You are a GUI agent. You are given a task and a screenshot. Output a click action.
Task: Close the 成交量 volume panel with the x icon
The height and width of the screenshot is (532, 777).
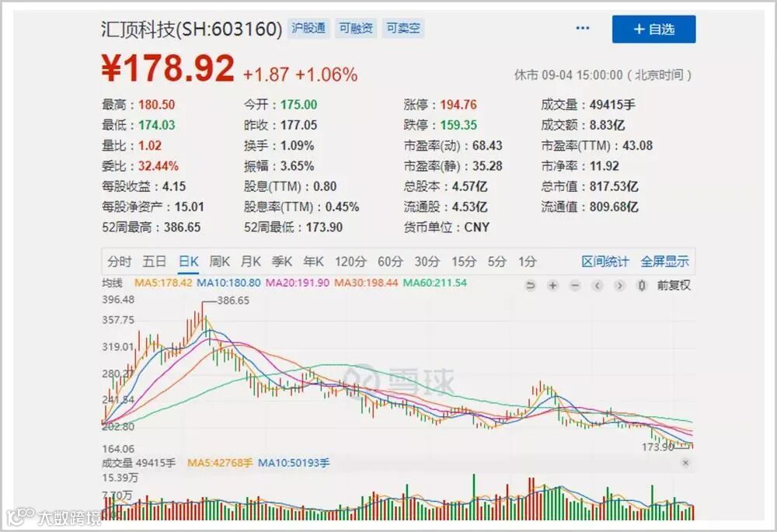coord(686,463)
